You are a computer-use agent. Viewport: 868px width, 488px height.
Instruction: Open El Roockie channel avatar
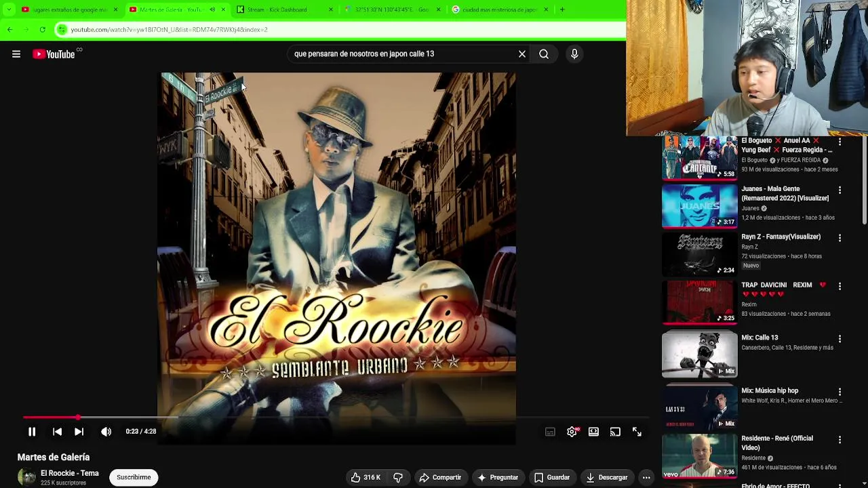tap(26, 477)
